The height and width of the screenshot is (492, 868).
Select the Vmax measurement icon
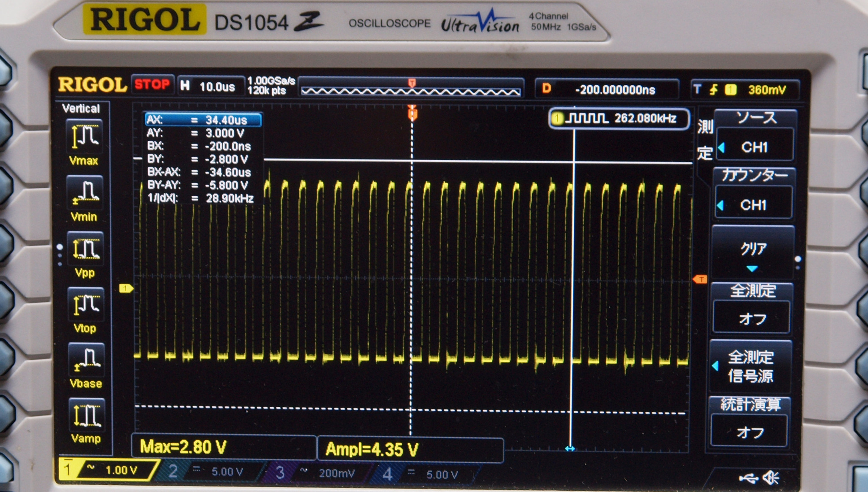coord(85,136)
